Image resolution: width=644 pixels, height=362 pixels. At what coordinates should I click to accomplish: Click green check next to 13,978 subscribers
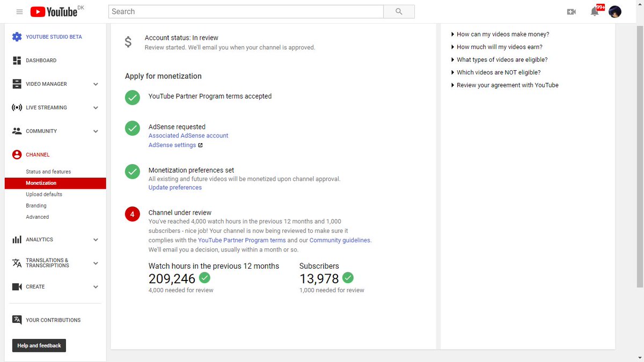(x=348, y=278)
